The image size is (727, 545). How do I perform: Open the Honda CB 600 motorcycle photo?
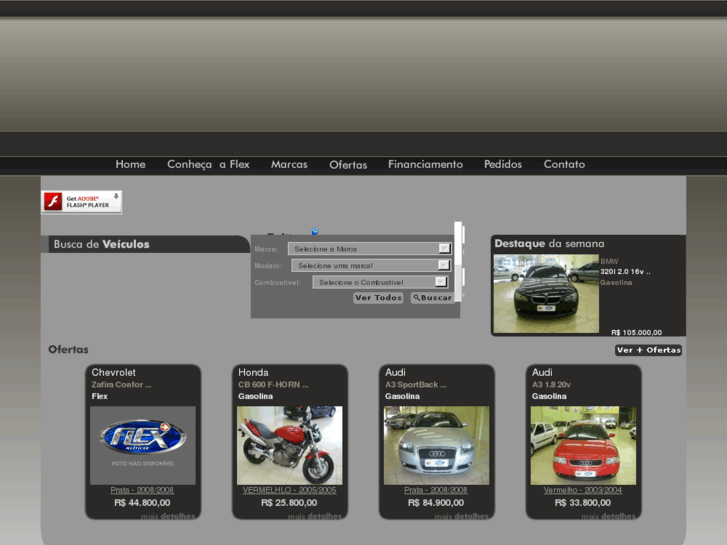[290, 445]
